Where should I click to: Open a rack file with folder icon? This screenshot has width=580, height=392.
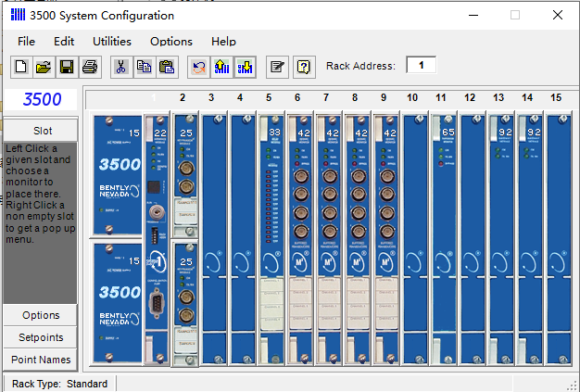point(43,66)
